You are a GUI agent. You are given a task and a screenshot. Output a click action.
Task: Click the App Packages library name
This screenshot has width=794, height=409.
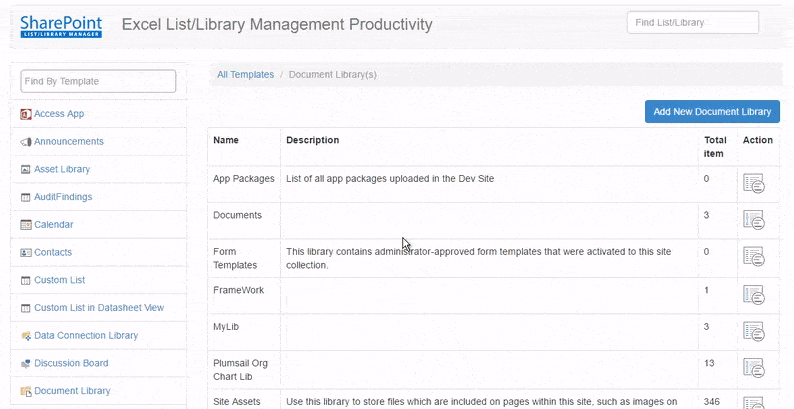tap(244, 179)
